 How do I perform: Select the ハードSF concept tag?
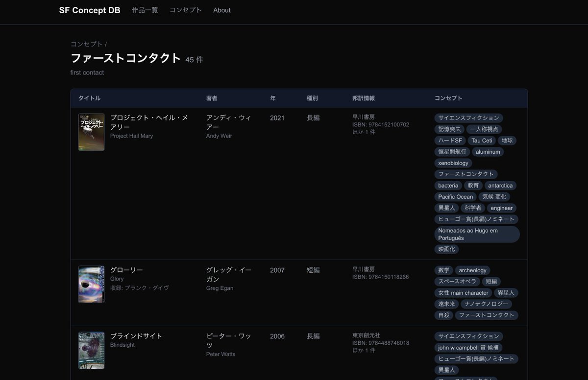coord(450,141)
